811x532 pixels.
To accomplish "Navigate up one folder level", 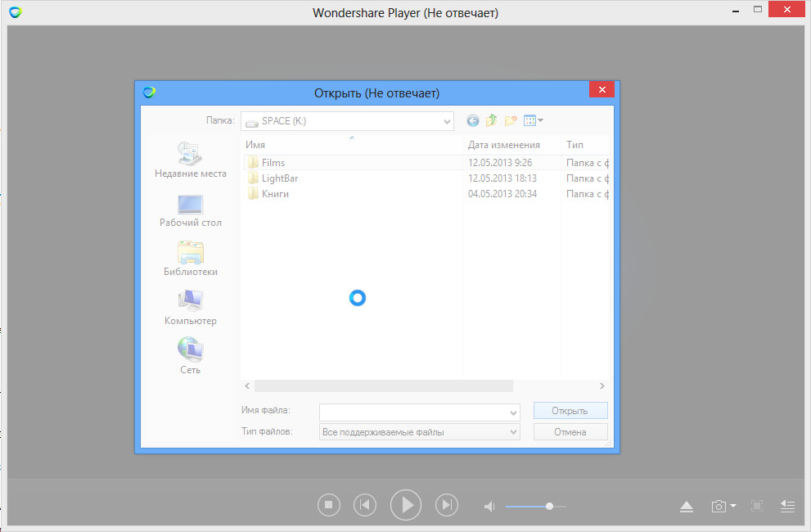I will pyautogui.click(x=491, y=121).
